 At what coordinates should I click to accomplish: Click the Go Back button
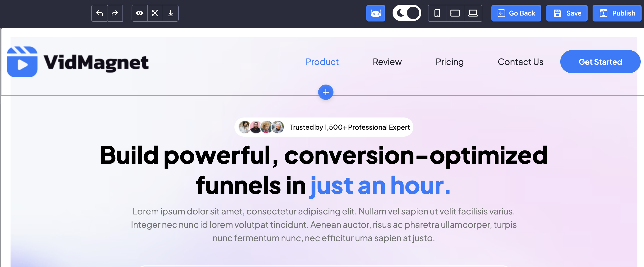pos(516,13)
